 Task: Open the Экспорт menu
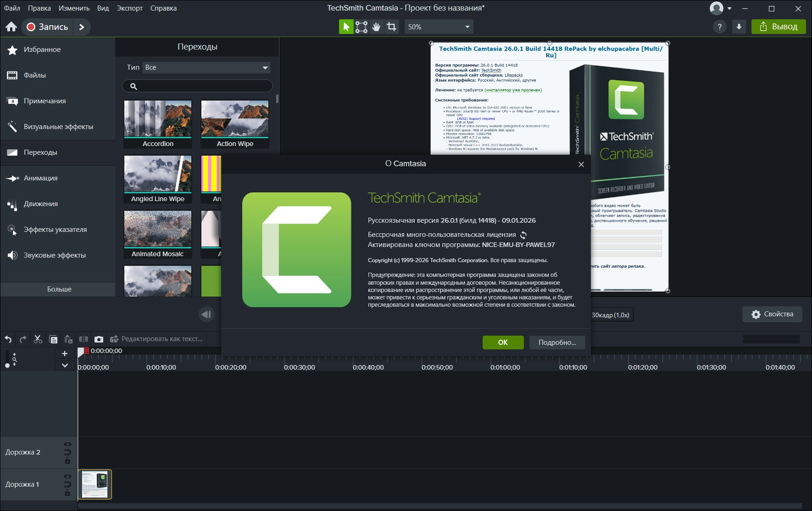(130, 8)
